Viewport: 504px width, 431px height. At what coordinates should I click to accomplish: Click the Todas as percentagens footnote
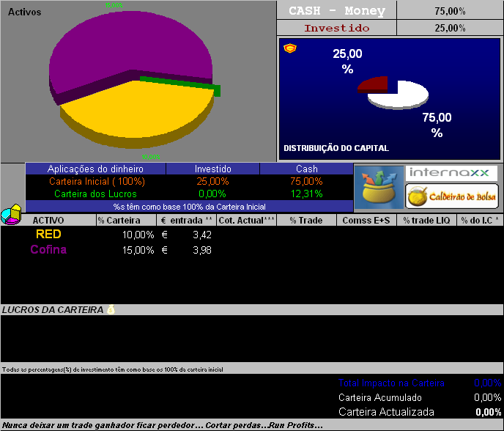(x=113, y=369)
